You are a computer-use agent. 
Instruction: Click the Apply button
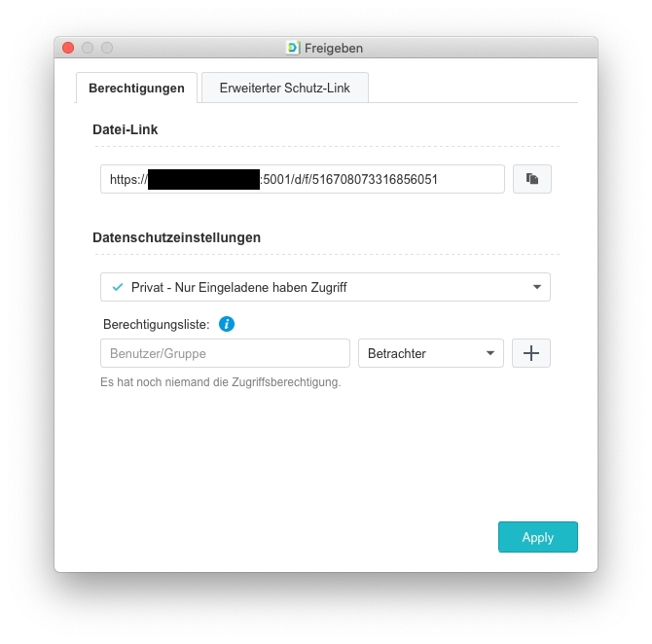coord(537,537)
